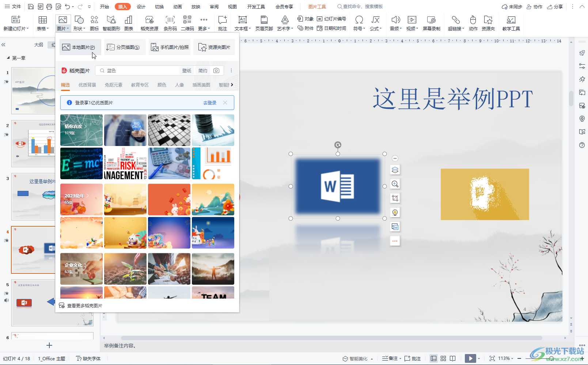
Task: Insert a 二维码 QR code
Action: coord(187,23)
